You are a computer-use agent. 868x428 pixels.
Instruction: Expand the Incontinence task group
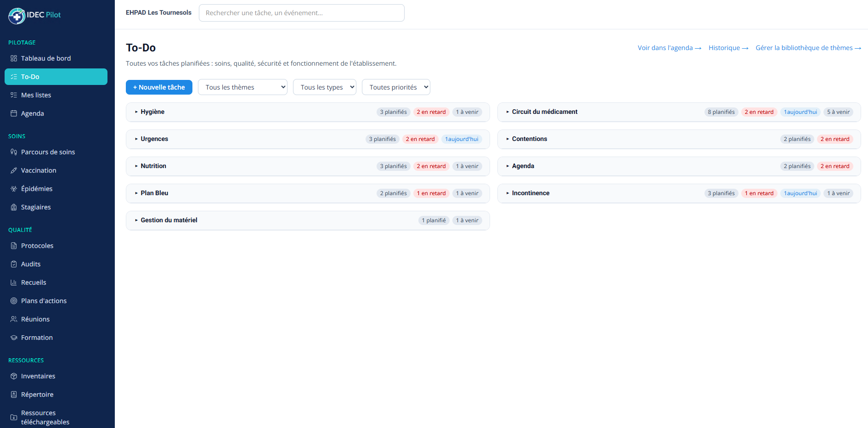coord(679,193)
